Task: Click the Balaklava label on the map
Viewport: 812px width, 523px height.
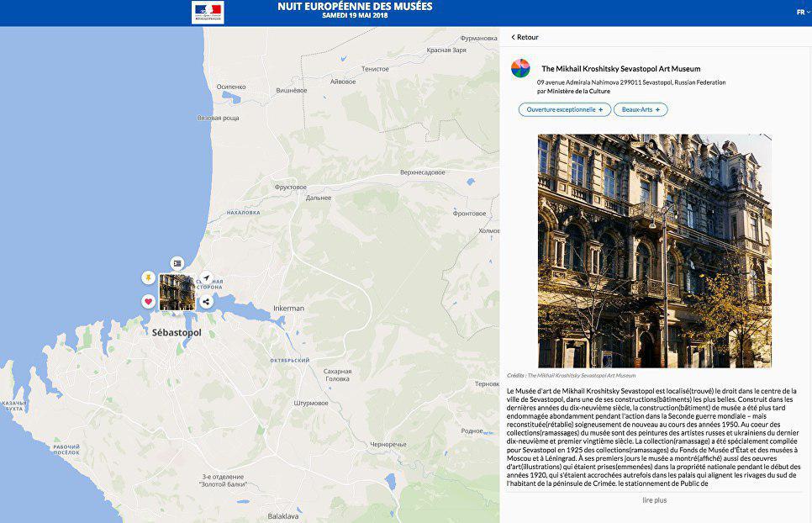Action: [282, 515]
